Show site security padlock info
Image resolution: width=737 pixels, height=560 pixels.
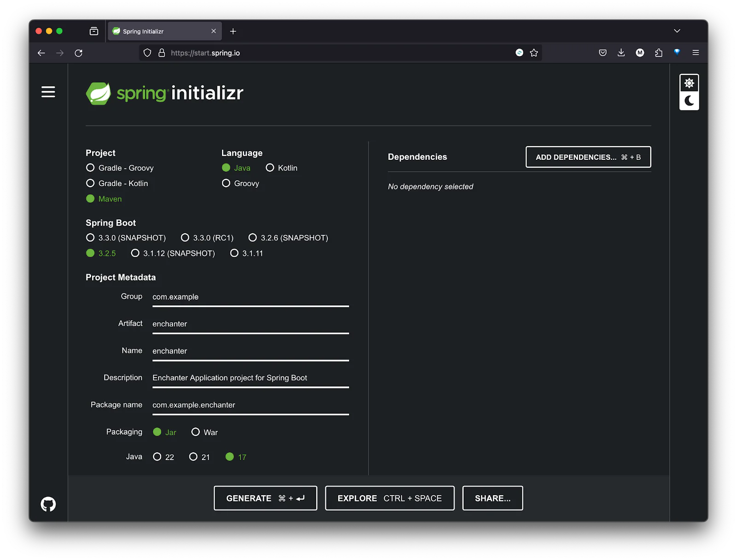pyautogui.click(x=162, y=53)
